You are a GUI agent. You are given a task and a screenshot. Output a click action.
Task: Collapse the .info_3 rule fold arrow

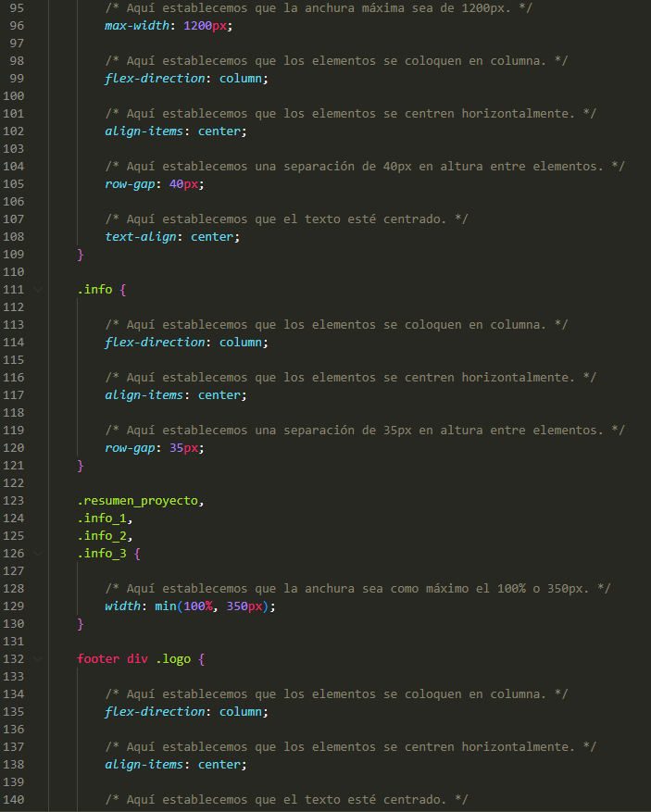[x=38, y=554]
